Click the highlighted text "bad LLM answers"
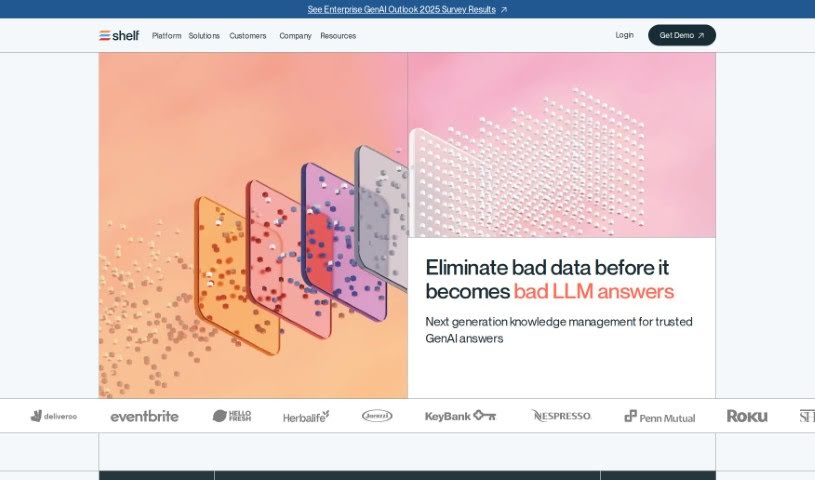The width and height of the screenshot is (815, 480). click(594, 291)
